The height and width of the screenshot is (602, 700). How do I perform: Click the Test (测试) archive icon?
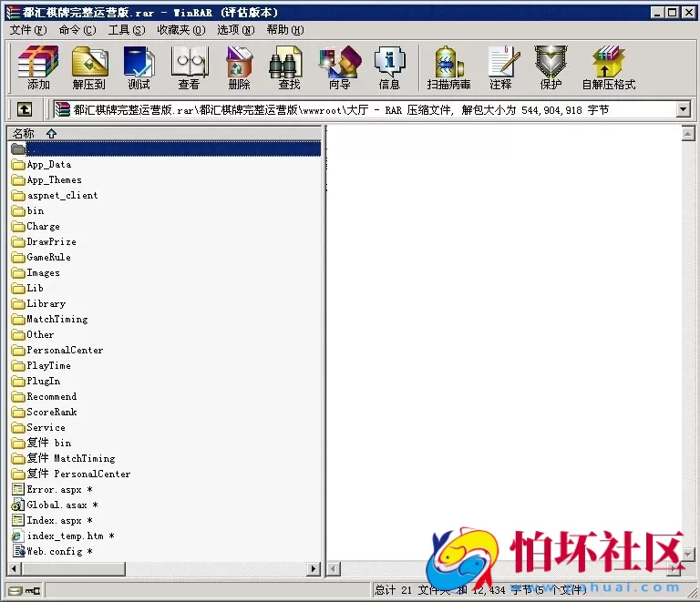[x=139, y=67]
